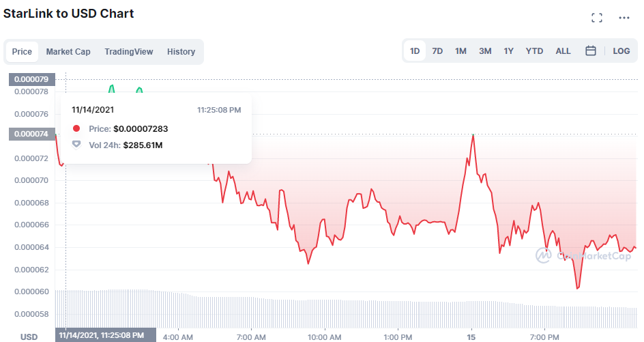The image size is (644, 342).
Task: Select the 1D time range
Action: click(415, 51)
